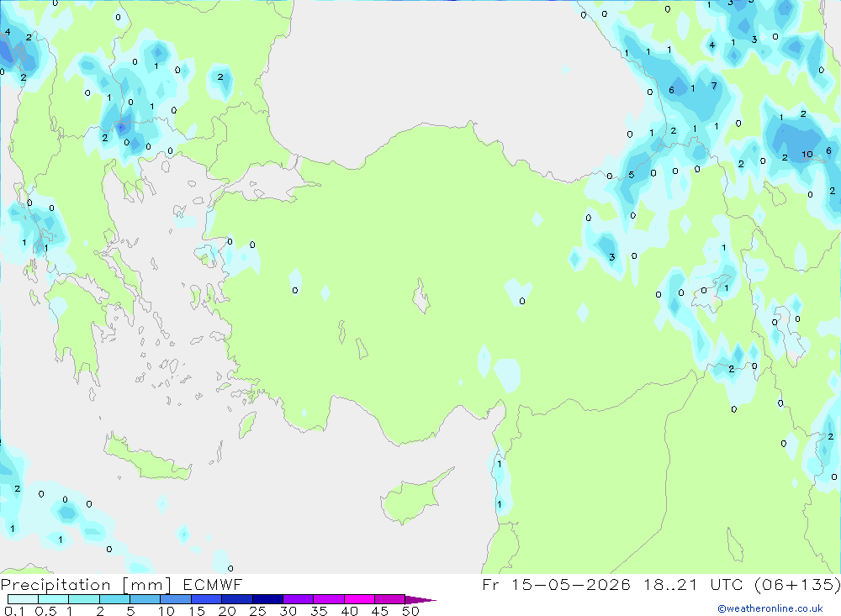This screenshot has width=841, height=616.
Task: Choose the 20–25 mm legend color swatch
Action: coord(237,599)
